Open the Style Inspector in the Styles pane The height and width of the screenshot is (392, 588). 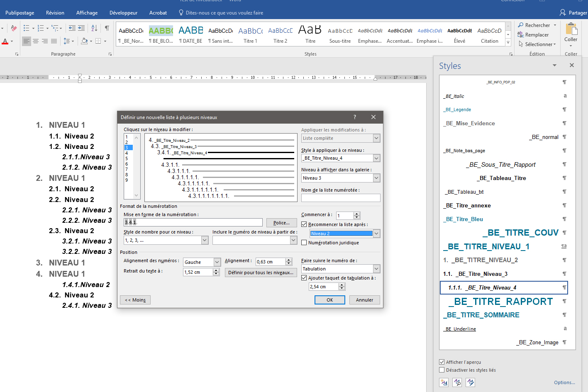click(x=457, y=382)
